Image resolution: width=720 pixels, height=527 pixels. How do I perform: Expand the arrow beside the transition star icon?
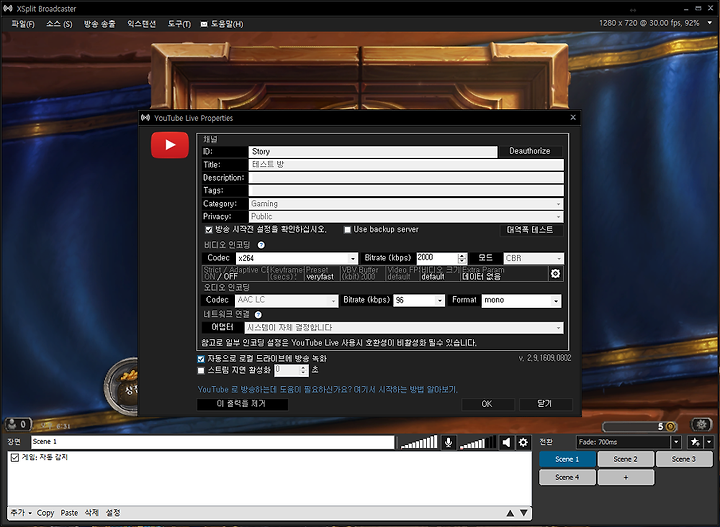click(x=709, y=442)
